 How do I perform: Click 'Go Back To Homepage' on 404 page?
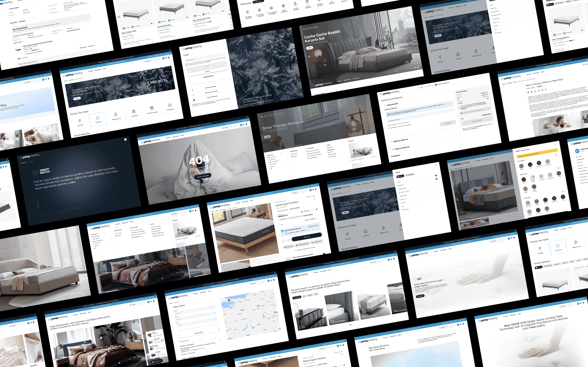tap(202, 176)
